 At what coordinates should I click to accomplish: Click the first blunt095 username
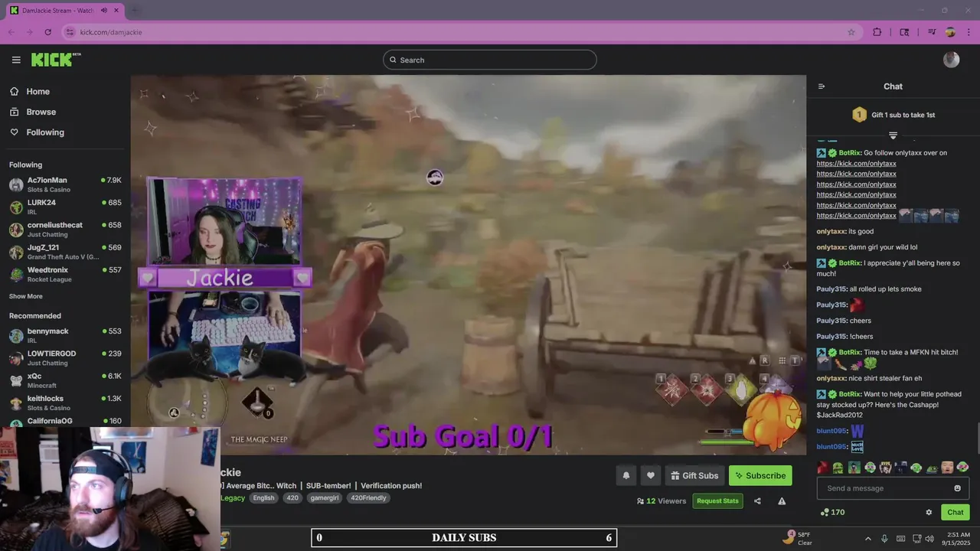831,431
